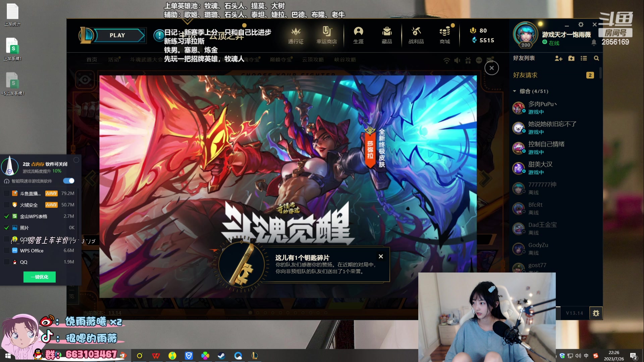This screenshot has width=644, height=362.
Task: Check the WPS Office checkbox
Action: [x=7, y=250]
